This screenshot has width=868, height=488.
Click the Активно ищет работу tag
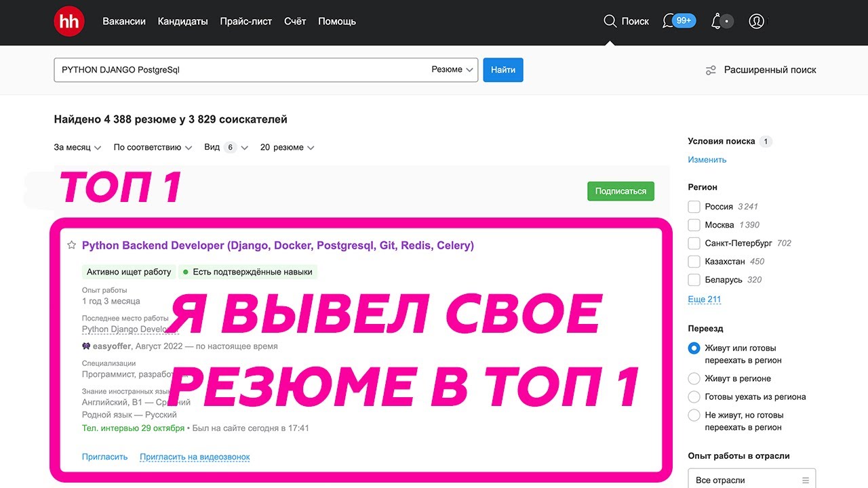pos(129,272)
